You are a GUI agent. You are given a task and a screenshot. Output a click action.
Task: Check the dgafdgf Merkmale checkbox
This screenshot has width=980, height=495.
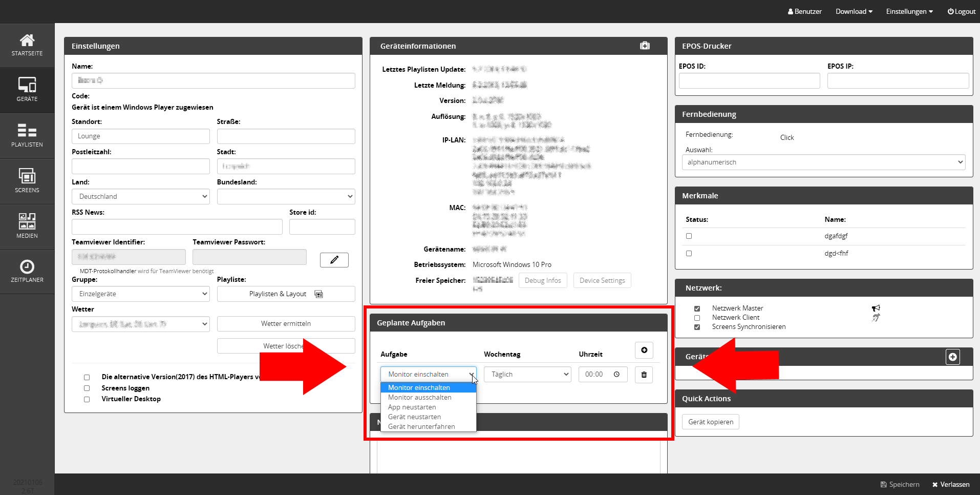689,236
